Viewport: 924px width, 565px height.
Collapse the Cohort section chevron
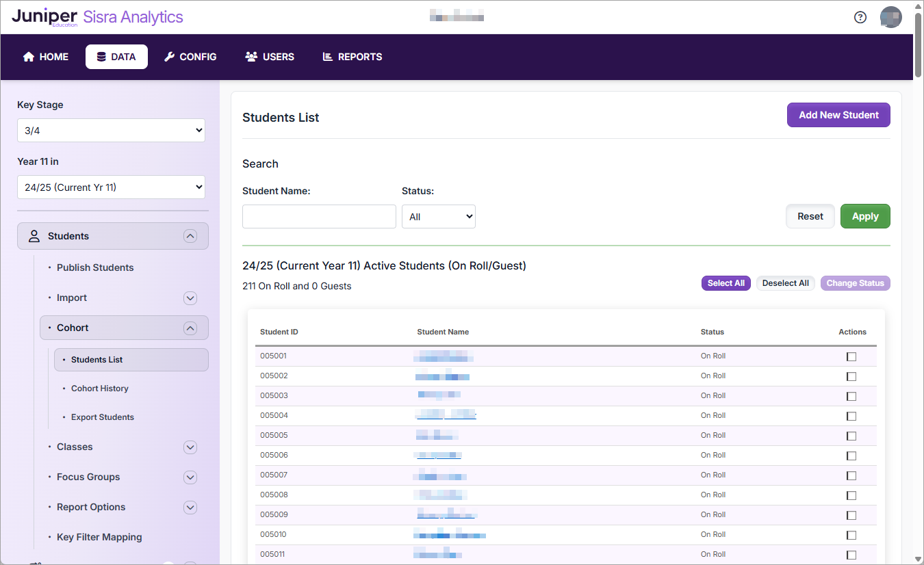(190, 328)
